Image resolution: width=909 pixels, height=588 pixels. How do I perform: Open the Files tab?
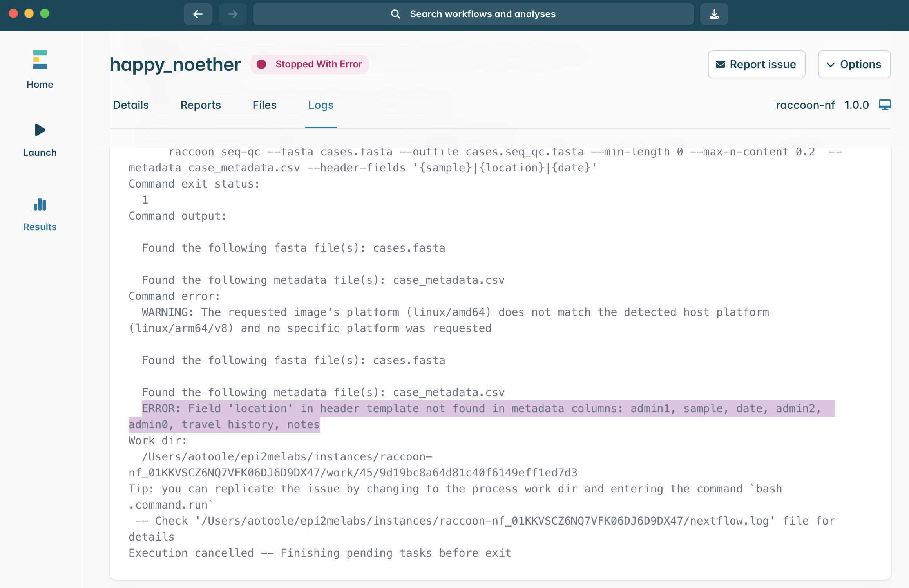264,105
